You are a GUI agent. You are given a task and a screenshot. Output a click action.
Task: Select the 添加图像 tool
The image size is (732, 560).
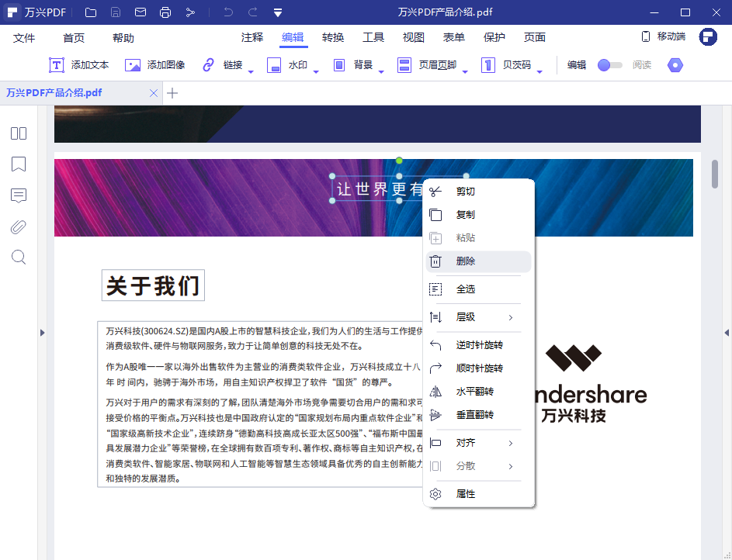[x=153, y=65]
